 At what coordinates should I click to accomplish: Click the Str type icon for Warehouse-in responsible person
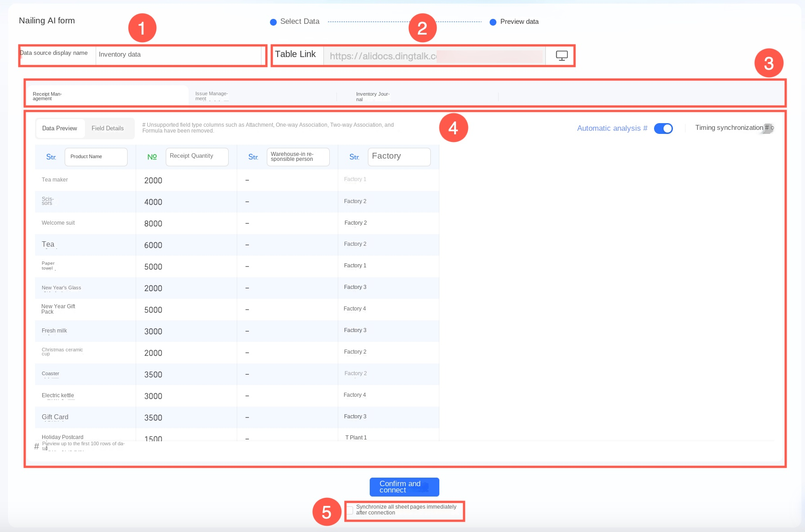tap(253, 157)
